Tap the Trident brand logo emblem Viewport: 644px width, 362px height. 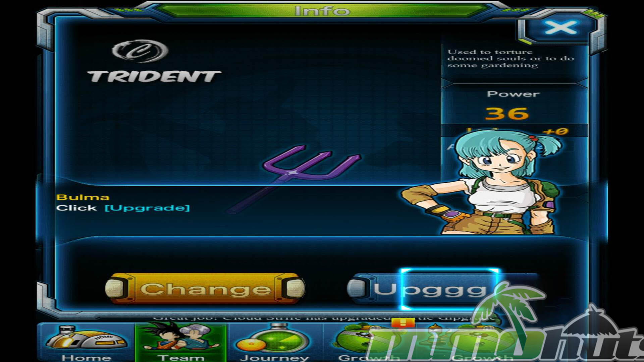point(140,51)
